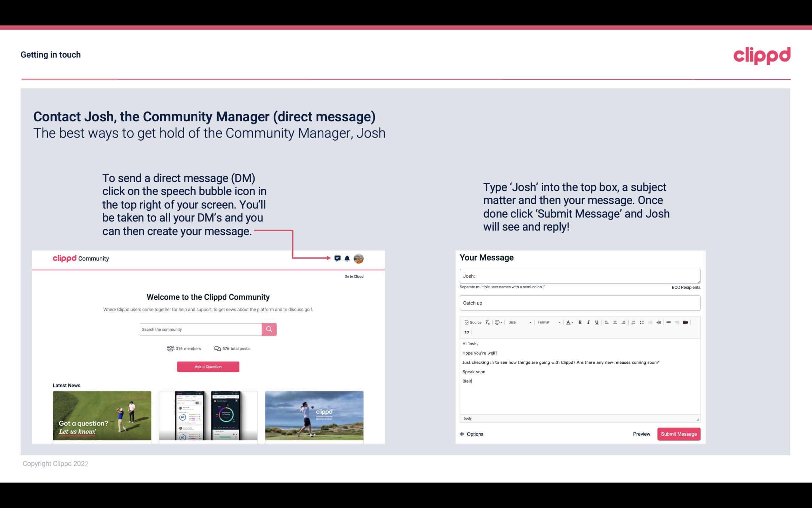This screenshot has width=812, height=508.
Task: Click the Submit Message button
Action: point(679,434)
